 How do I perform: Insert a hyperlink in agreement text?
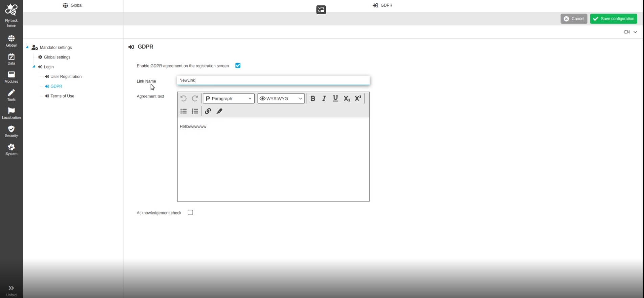tap(208, 111)
